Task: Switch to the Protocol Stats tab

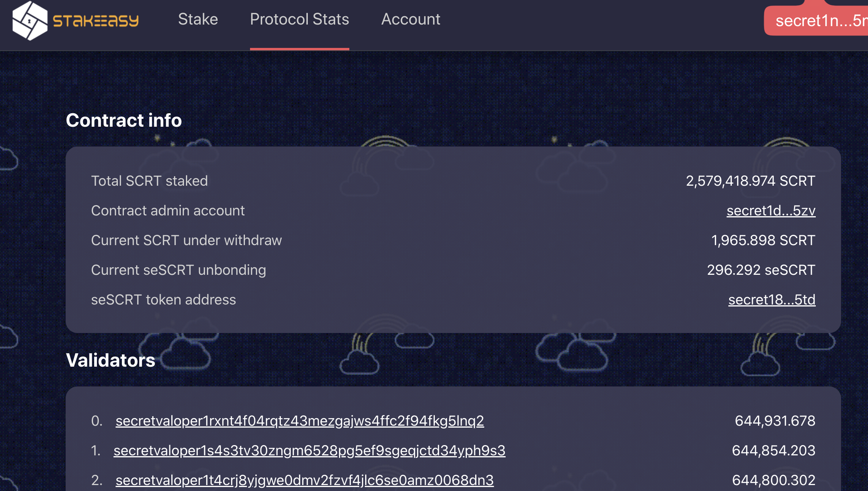Action: (x=299, y=19)
